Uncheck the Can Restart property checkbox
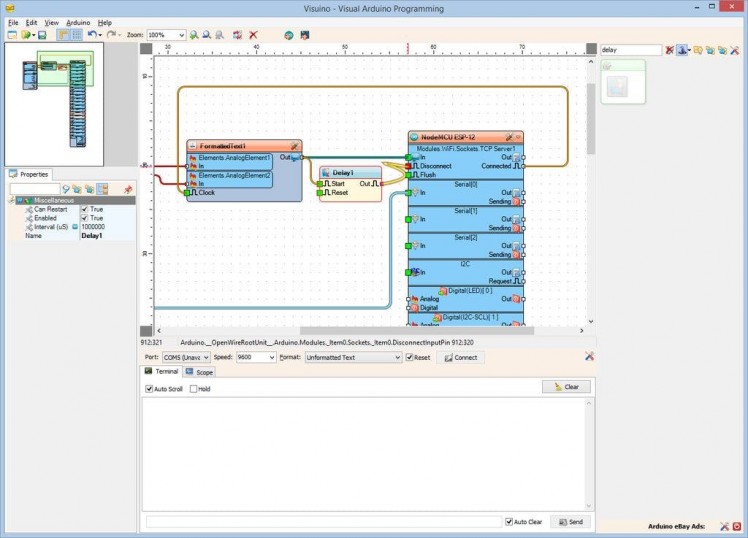 84,209
